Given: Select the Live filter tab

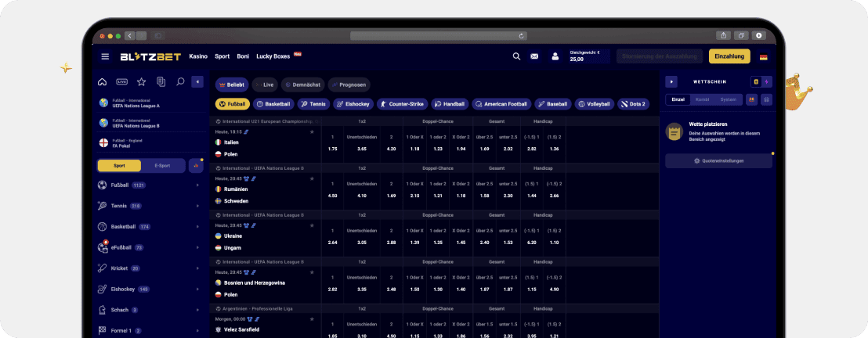Looking at the screenshot, I should pyautogui.click(x=265, y=84).
